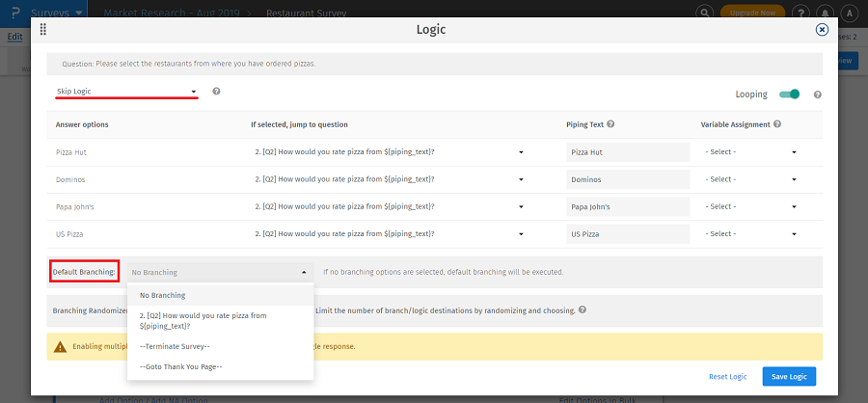Image resolution: width=868 pixels, height=403 pixels.
Task: Close the Logic dialog with X icon
Action: 822,30
